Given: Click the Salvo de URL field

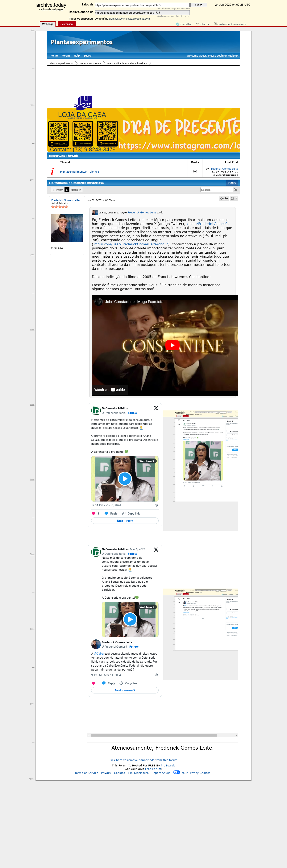Looking at the screenshot, I should tap(142, 5).
